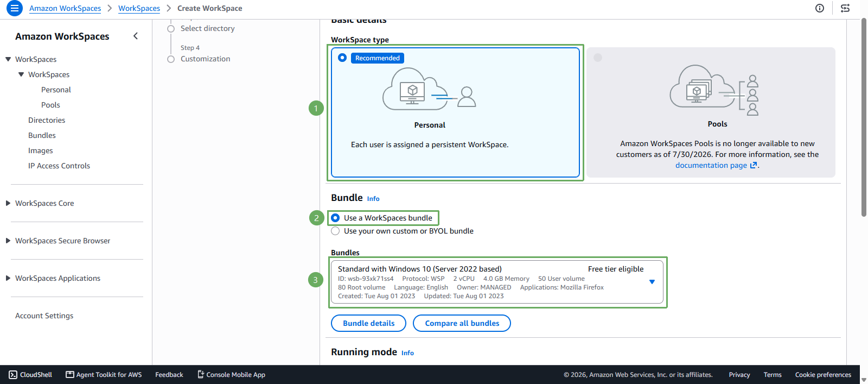
Task: Click WorkSpaces breadcrumb link
Action: pos(139,8)
